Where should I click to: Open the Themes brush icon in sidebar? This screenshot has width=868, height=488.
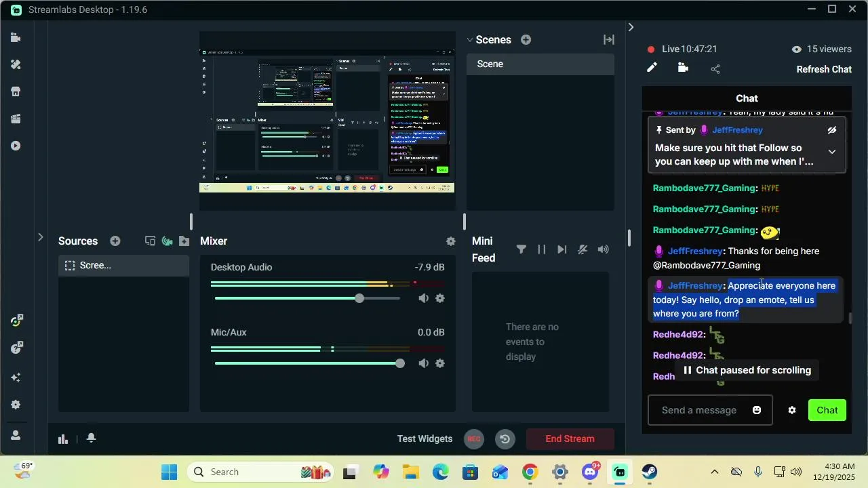pos(16,64)
